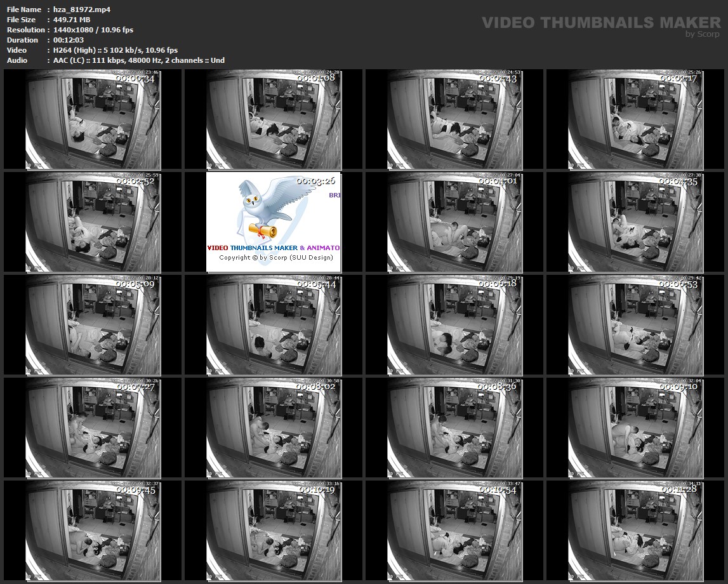Select the thumbnail stamped 00:02:17

pos(635,119)
